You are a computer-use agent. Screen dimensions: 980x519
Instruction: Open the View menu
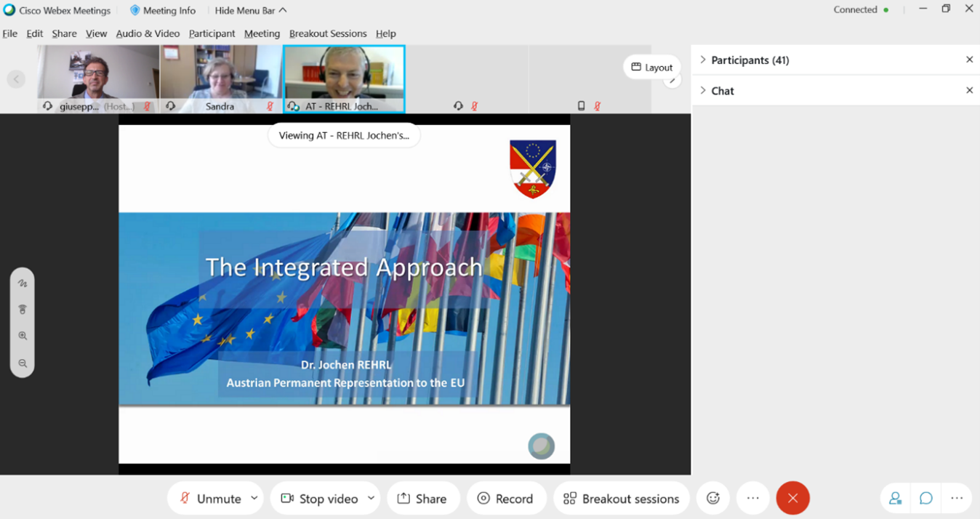[x=96, y=33]
